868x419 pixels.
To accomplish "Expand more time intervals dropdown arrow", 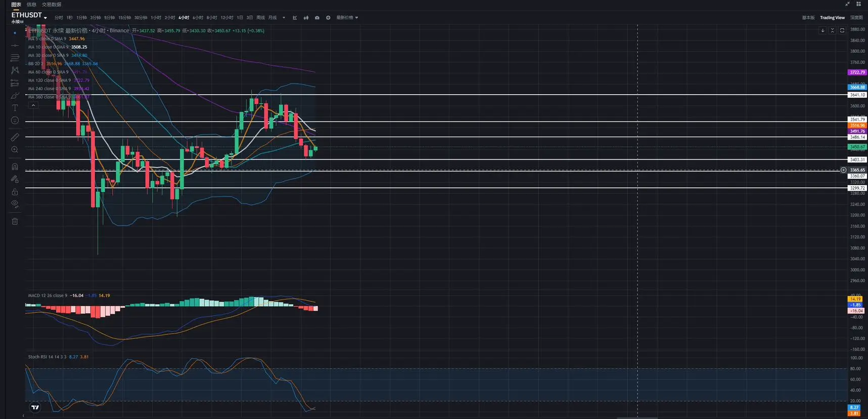I will 284,18.
